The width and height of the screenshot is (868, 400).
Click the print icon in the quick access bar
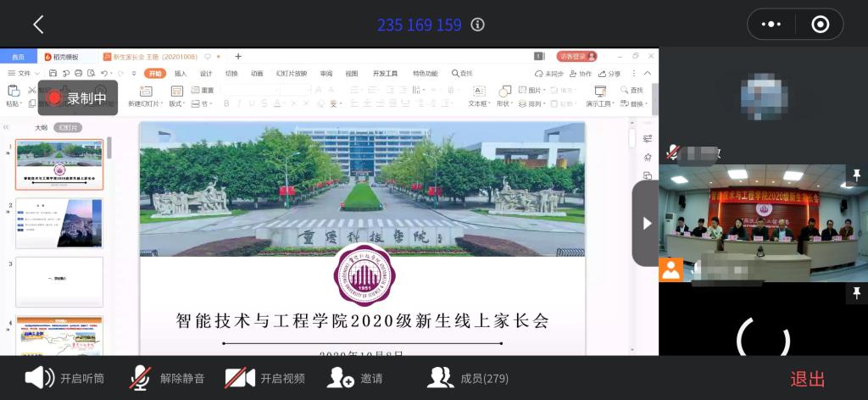coord(79,73)
